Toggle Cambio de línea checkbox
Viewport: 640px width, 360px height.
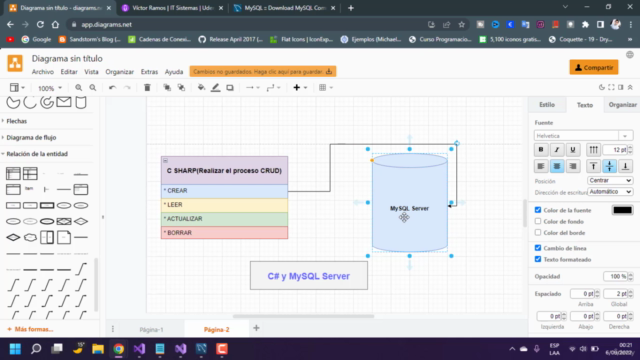click(x=538, y=248)
